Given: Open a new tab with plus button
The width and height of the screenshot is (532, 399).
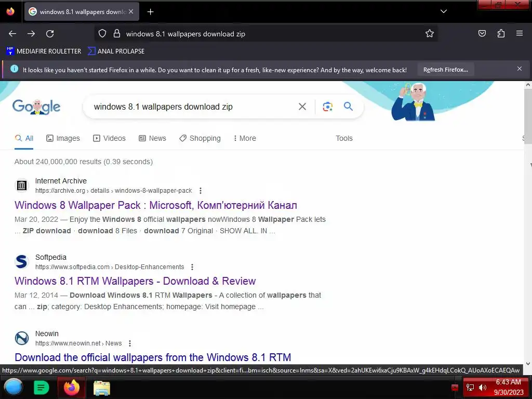Looking at the screenshot, I should (x=150, y=12).
